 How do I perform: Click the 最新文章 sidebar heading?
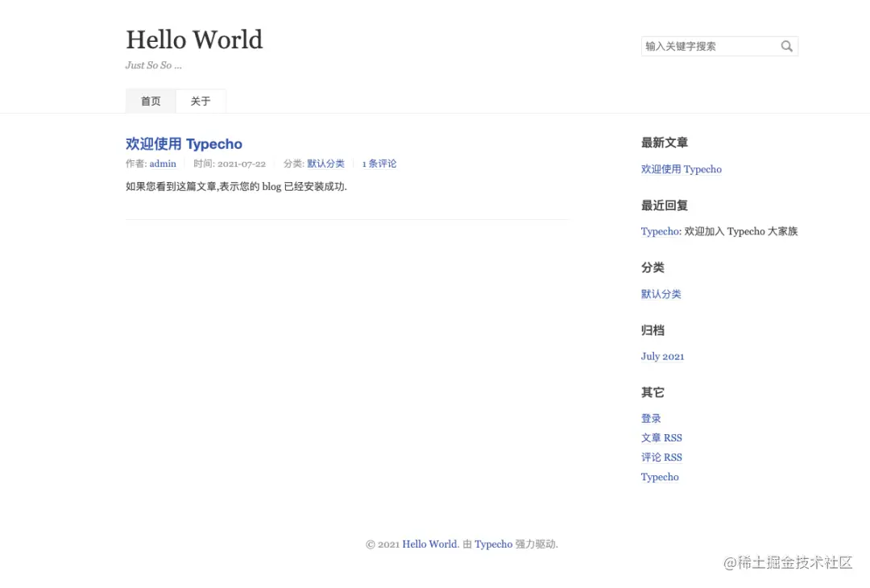pyautogui.click(x=664, y=143)
